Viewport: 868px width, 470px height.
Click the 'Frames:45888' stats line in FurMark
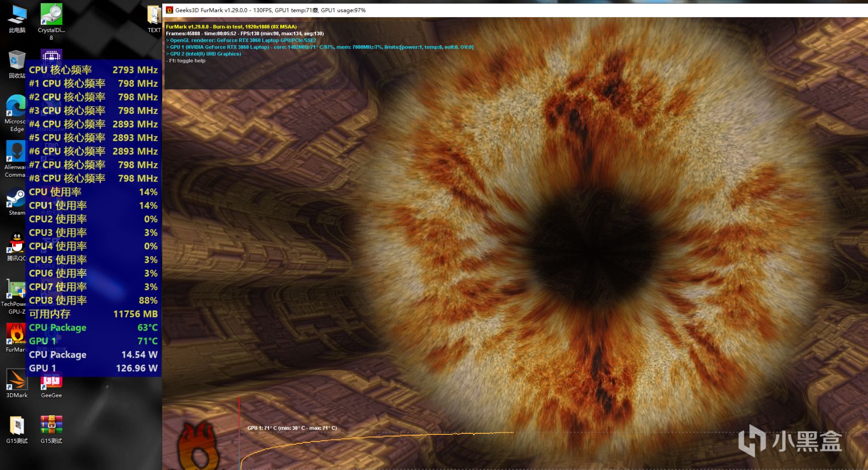coord(245,34)
